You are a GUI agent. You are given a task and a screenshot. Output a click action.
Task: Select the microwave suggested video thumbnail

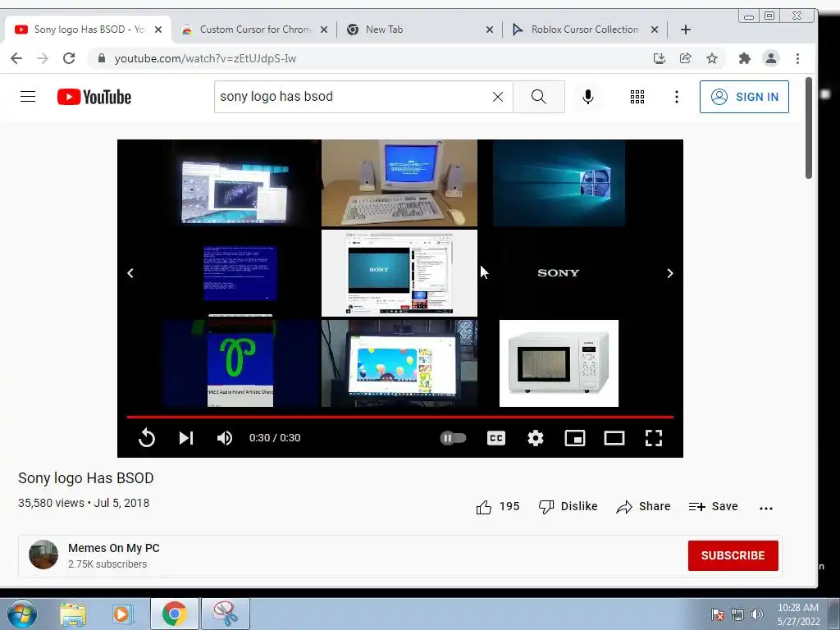559,363
